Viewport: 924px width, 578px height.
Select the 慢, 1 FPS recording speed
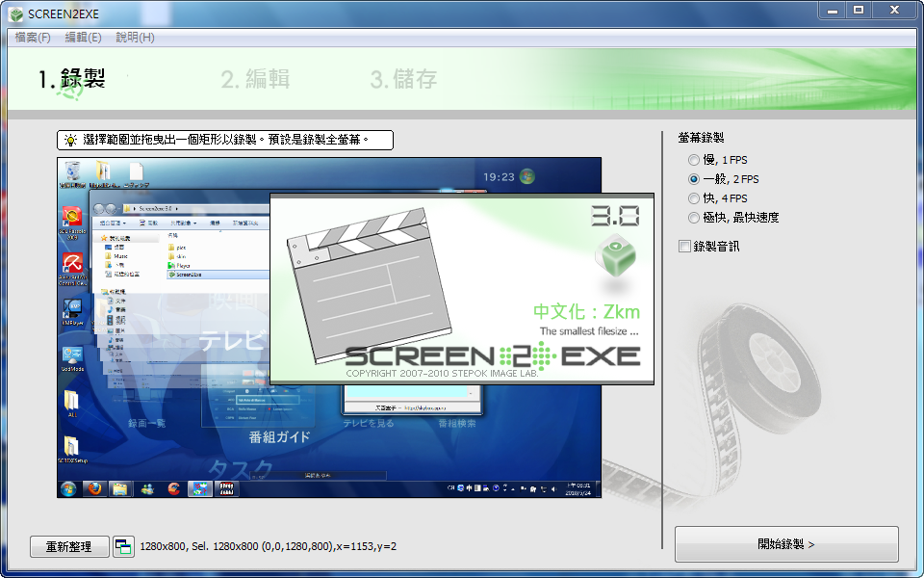[694, 160]
